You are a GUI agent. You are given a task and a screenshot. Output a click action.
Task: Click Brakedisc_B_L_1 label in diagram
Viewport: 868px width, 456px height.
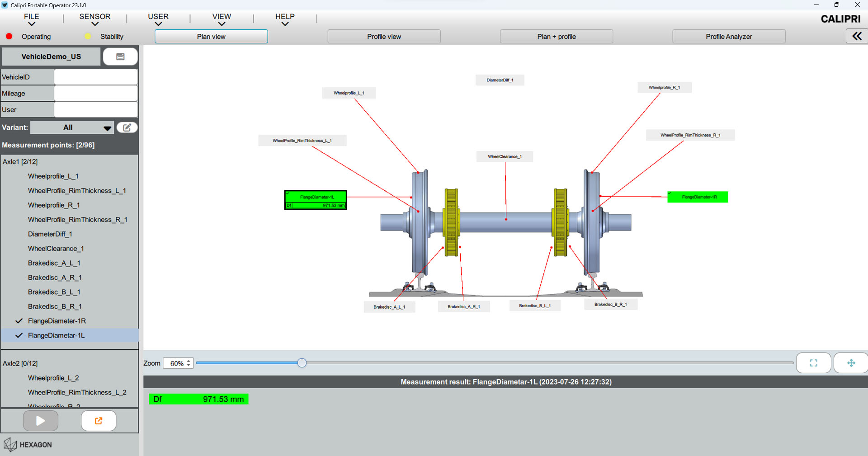[535, 306]
